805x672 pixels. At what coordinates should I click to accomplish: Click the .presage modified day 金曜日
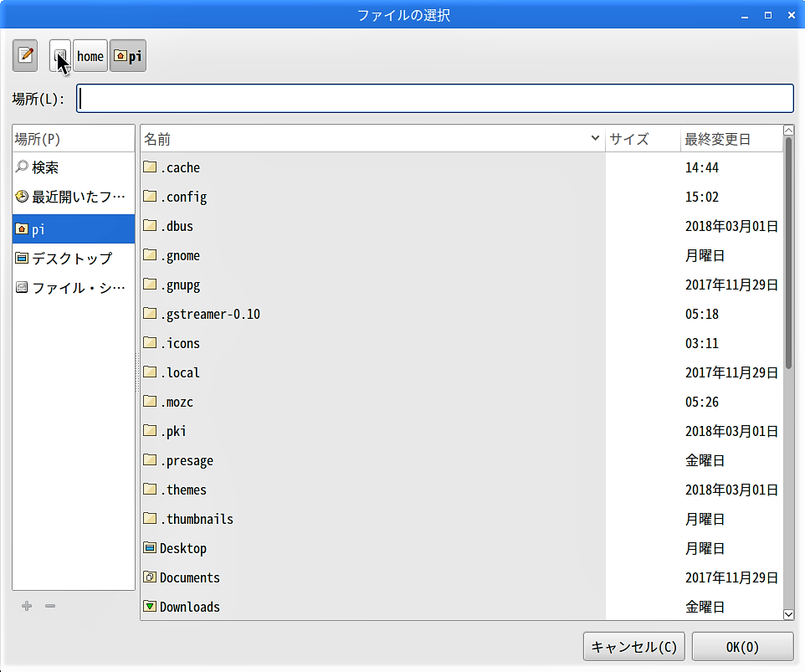[705, 460]
